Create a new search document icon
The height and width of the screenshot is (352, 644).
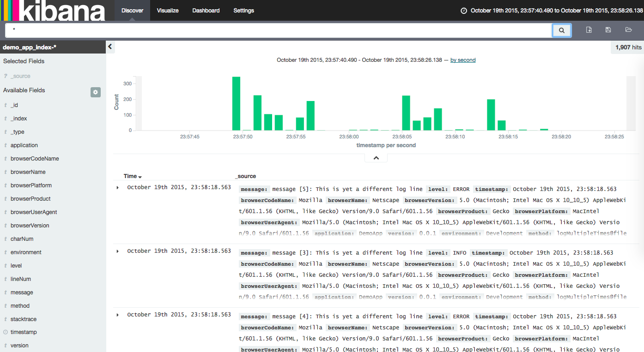(x=589, y=30)
